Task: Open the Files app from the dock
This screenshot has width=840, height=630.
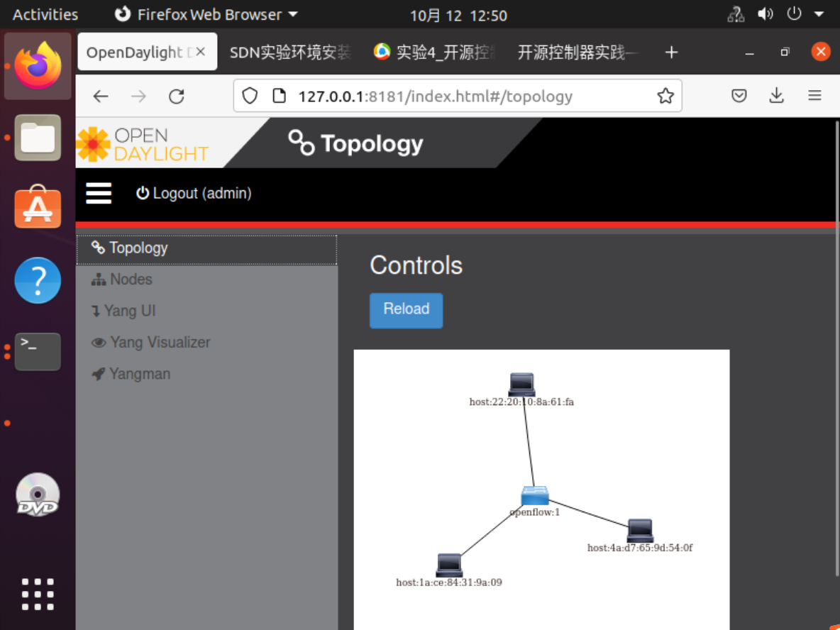Action: [x=38, y=137]
